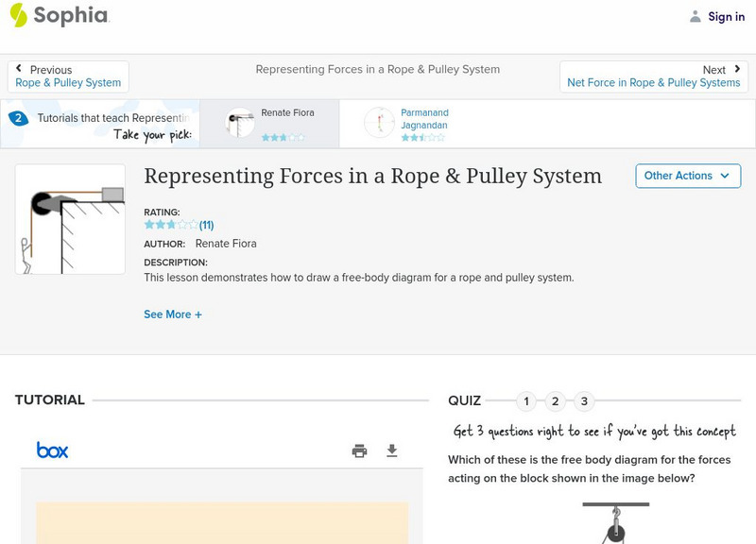The image size is (756, 544).
Task: Select Renate Fiora's tutorial avatar
Action: coord(240,123)
